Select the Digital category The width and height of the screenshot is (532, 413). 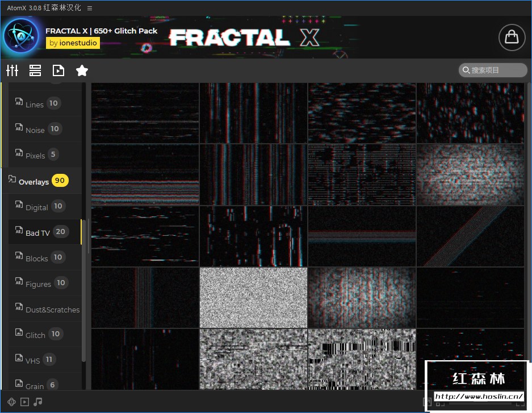(45, 206)
